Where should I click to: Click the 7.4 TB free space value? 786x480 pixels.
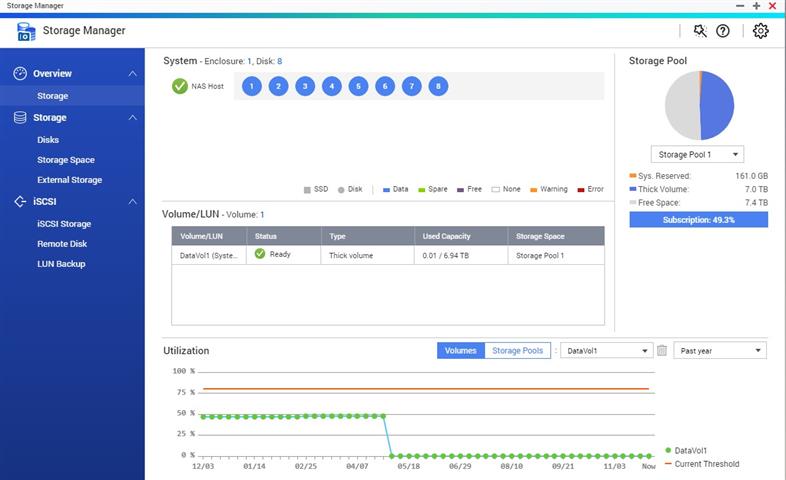coord(756,202)
